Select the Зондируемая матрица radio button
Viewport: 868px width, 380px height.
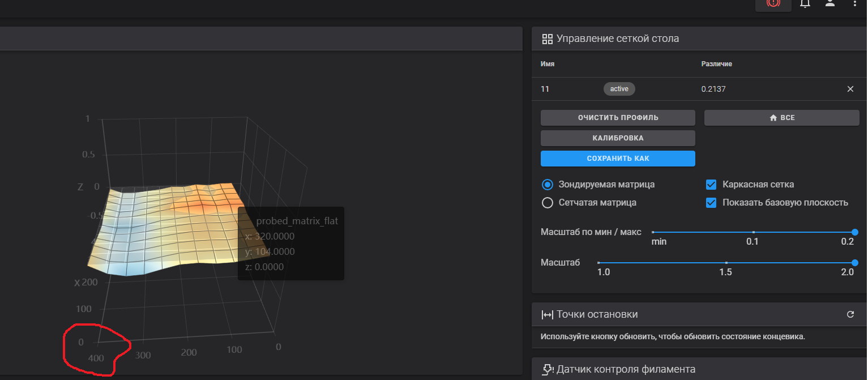(547, 185)
